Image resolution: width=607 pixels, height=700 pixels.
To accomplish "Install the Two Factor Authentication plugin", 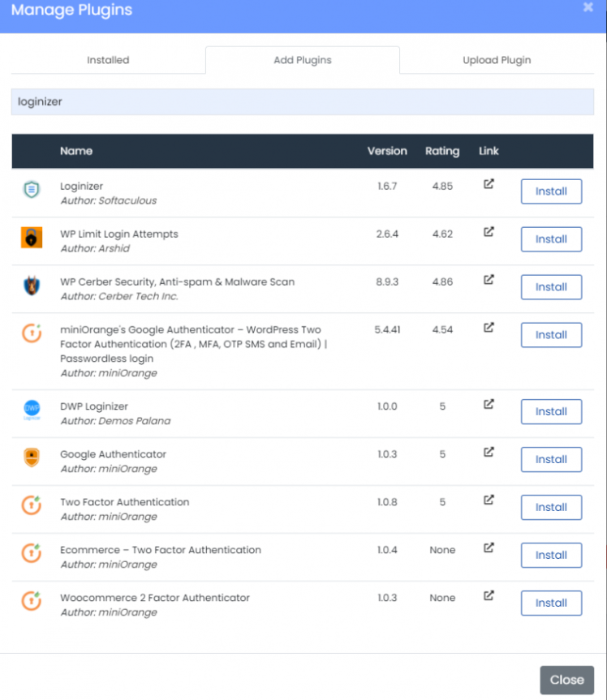I will click(x=551, y=507).
